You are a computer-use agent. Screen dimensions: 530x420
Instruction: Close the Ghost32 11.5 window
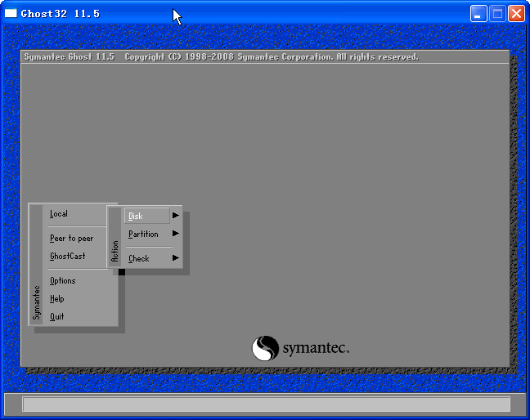[516, 14]
